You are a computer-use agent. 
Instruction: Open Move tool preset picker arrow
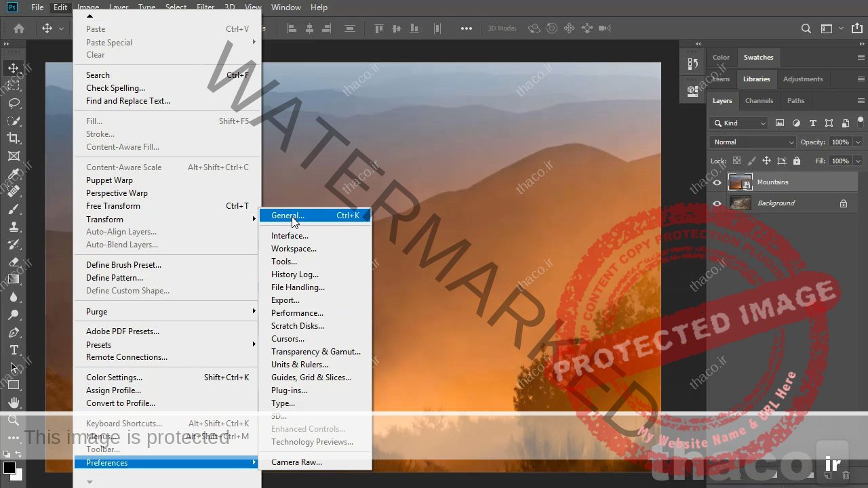[61, 28]
